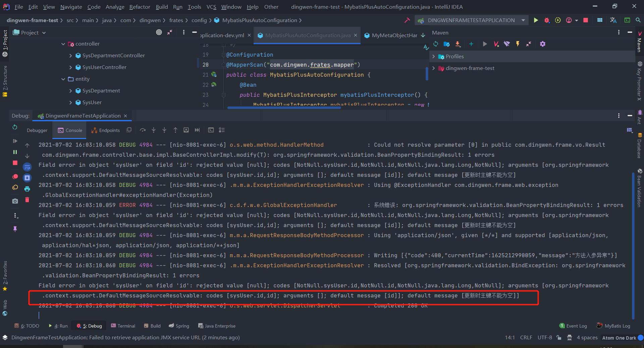
Task: Reimport all Maven projects icon
Action: click(435, 44)
